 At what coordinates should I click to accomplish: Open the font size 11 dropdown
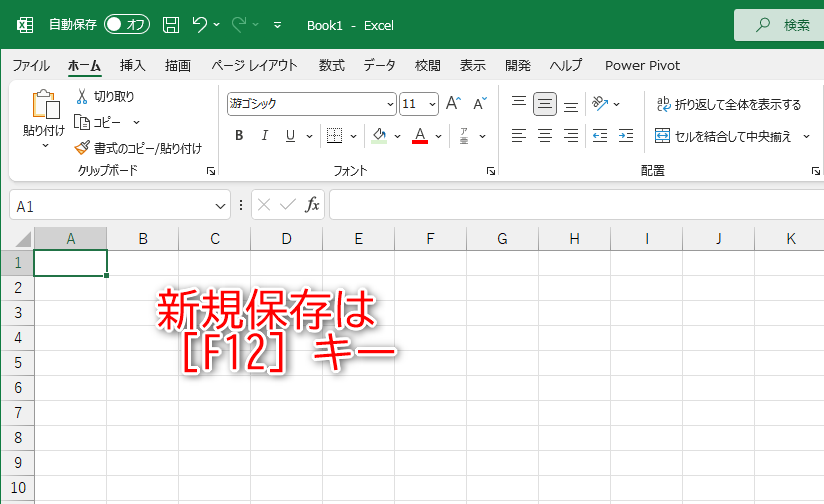pos(432,104)
